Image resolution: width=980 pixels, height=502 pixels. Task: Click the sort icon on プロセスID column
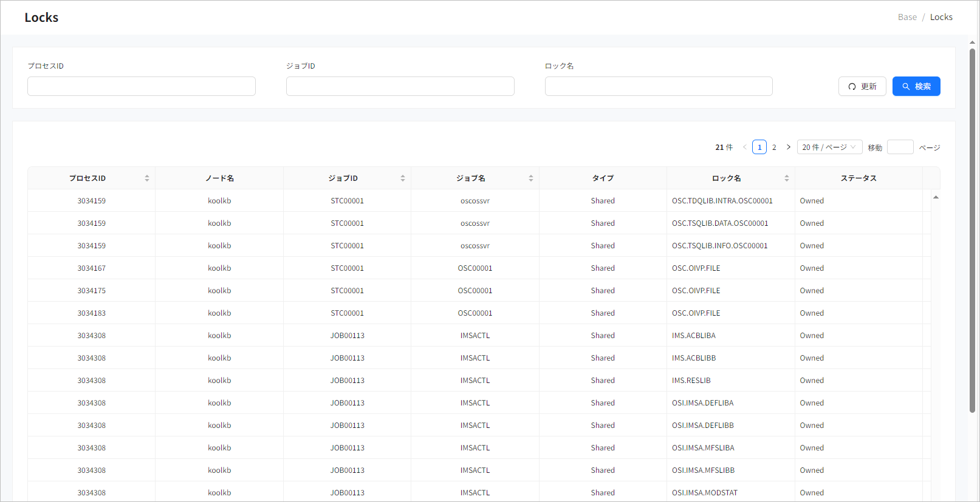(147, 178)
